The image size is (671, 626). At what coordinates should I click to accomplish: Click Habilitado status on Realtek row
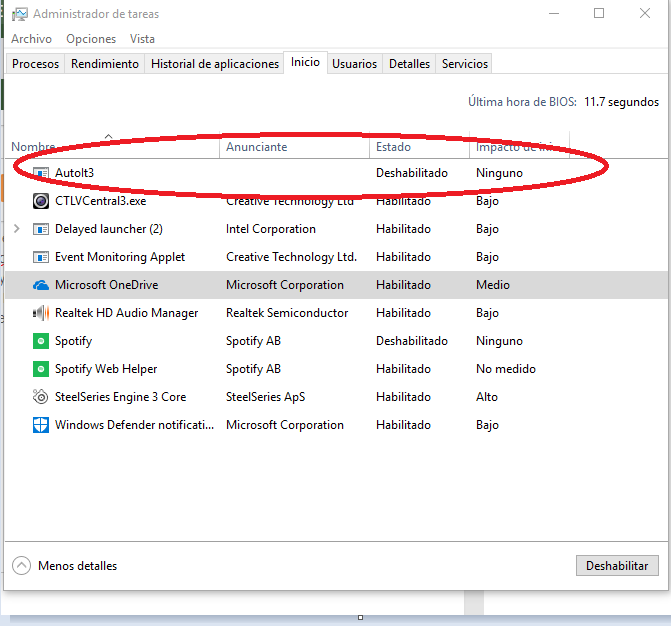click(x=403, y=313)
